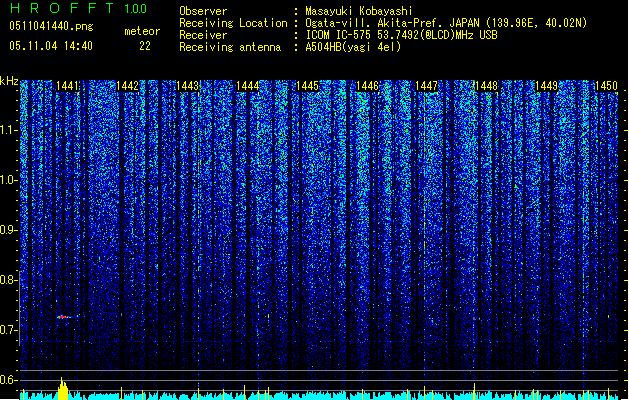Click the HROFFT program title
629x400 pixels.
[x=62, y=8]
